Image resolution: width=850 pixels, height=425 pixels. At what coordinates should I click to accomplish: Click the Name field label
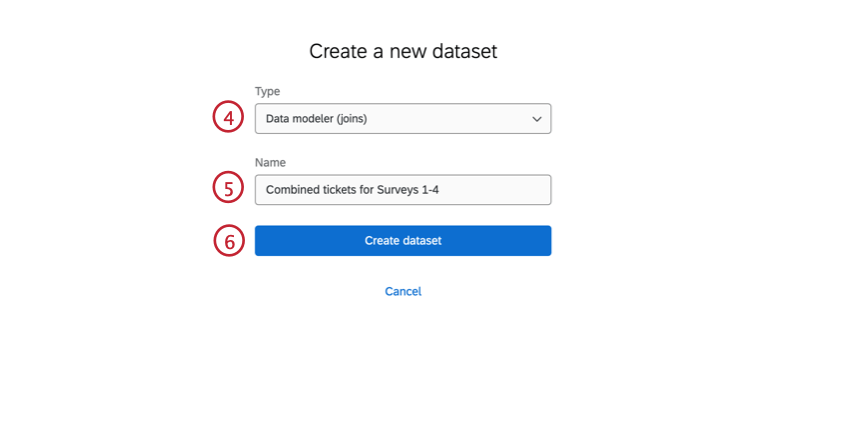click(x=270, y=162)
